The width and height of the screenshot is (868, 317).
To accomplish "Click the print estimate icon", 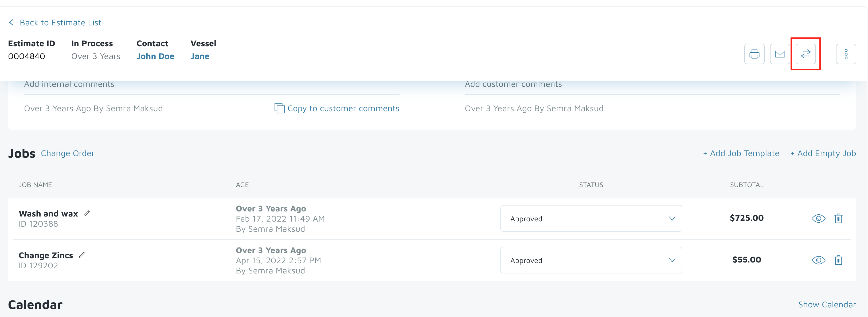I will coord(754,54).
